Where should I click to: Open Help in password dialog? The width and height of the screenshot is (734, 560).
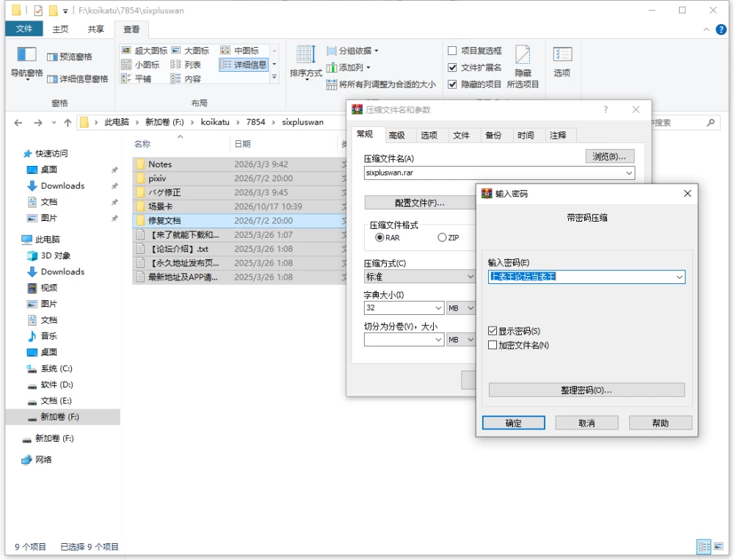pyautogui.click(x=660, y=423)
